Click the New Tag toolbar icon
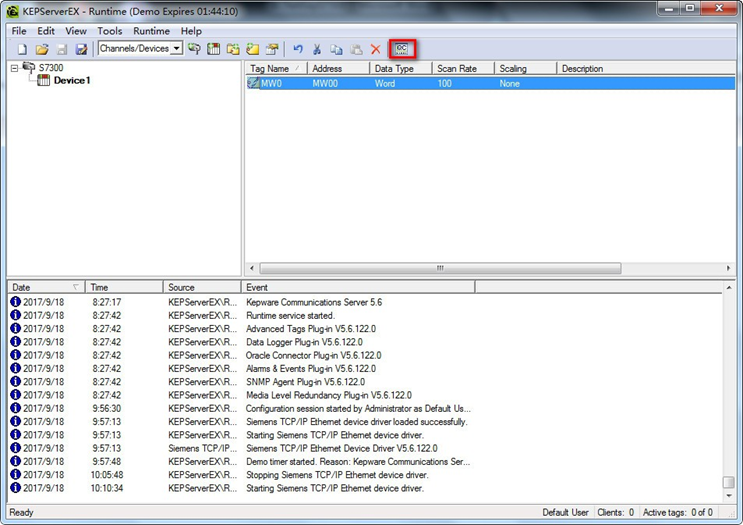 [253, 49]
